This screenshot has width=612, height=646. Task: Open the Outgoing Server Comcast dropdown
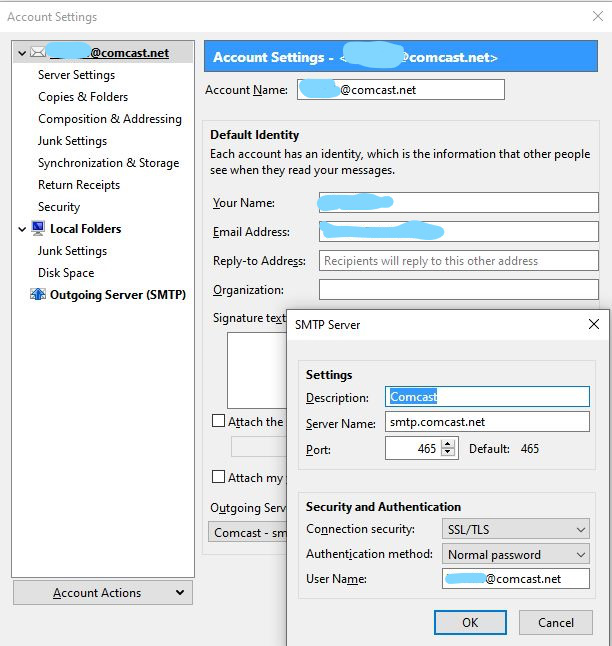point(247,532)
